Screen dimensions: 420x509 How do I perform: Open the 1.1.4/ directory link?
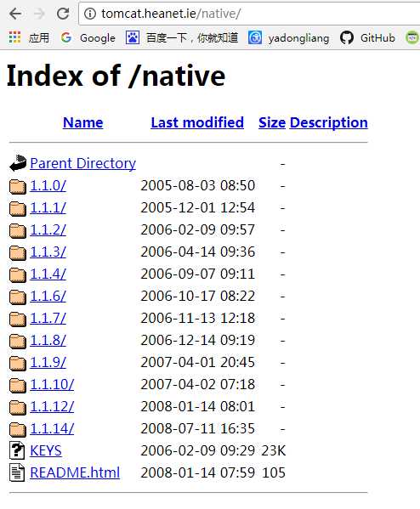pyautogui.click(x=48, y=274)
